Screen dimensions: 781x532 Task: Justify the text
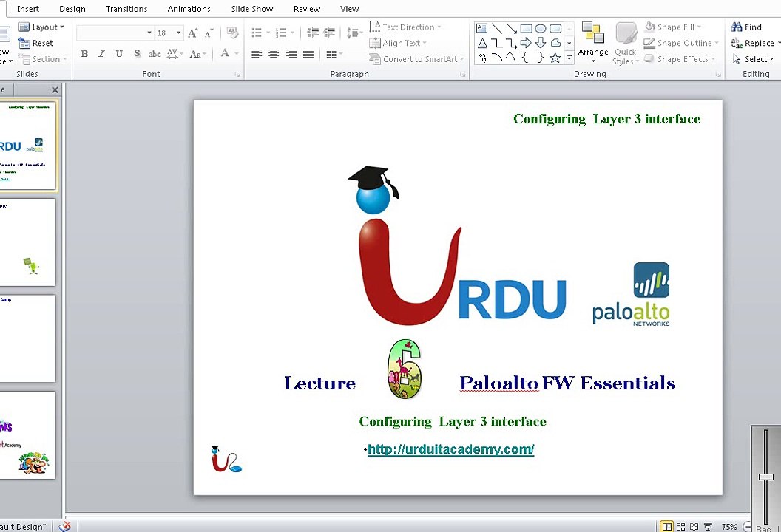[x=308, y=54]
